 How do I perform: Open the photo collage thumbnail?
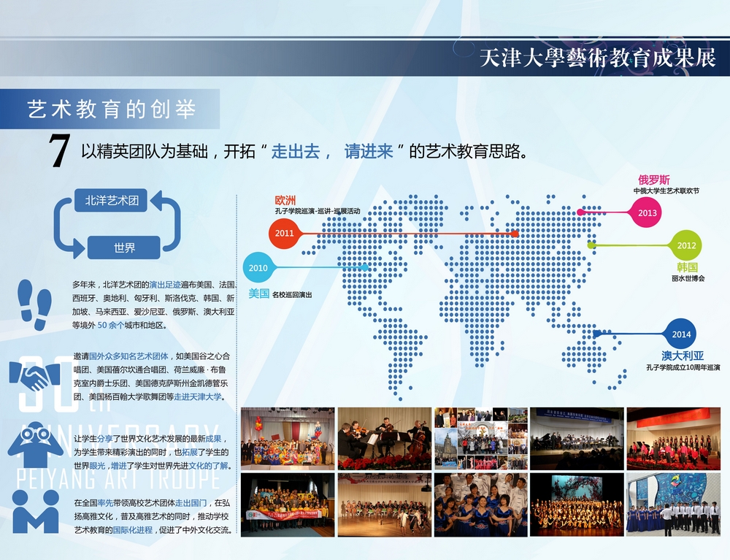pyautogui.click(x=480, y=438)
